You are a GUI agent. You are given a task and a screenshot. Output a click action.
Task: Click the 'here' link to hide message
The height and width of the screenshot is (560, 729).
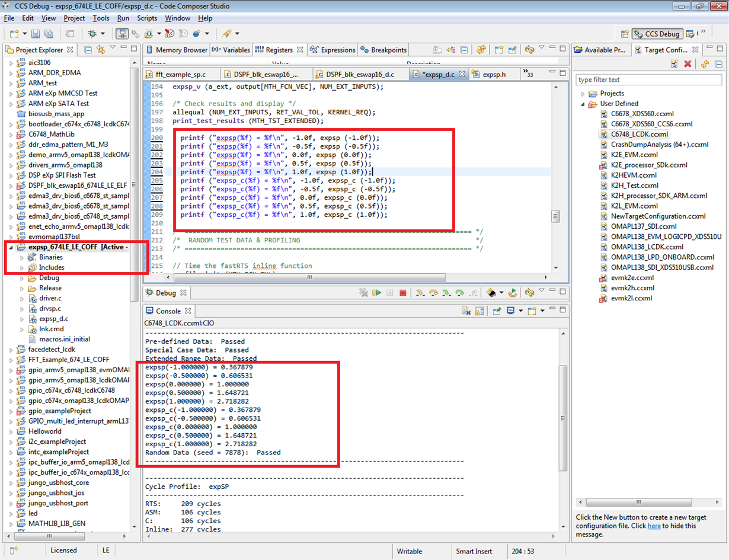tap(654, 526)
